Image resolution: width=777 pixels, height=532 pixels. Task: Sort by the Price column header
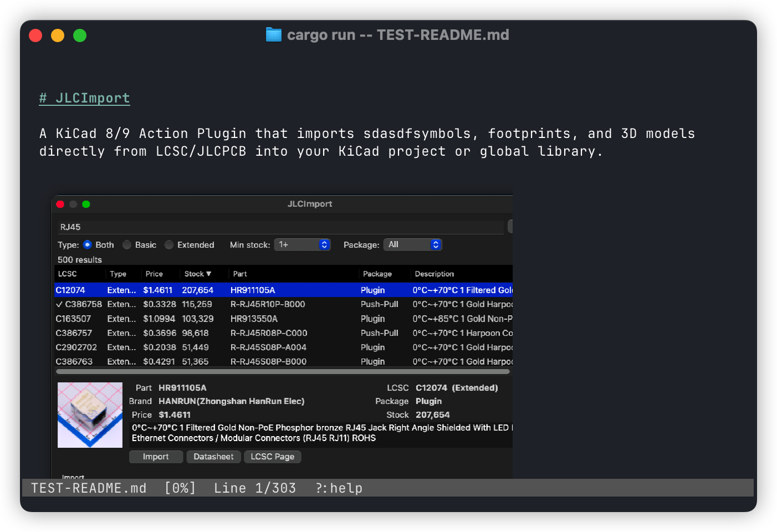154,274
